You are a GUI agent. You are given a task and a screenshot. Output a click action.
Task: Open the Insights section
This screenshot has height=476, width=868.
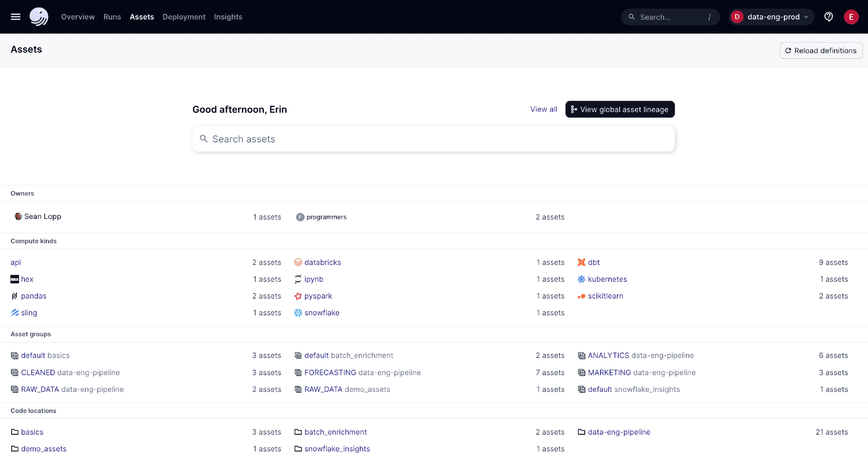coord(228,17)
